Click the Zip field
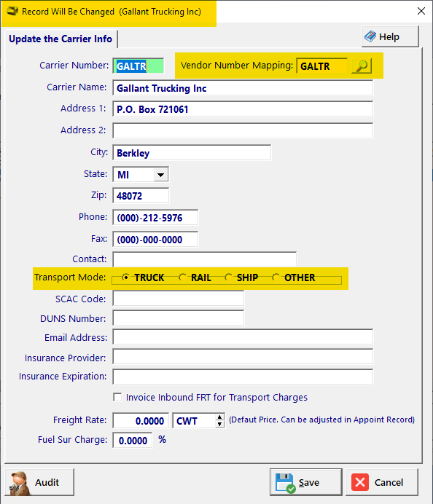433x504 pixels. pos(141,195)
